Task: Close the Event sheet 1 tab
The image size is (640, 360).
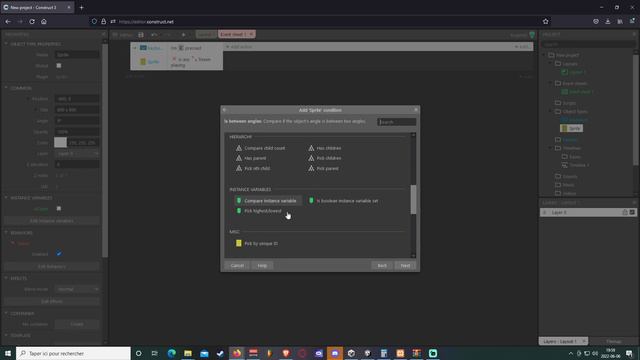Action: point(251,34)
